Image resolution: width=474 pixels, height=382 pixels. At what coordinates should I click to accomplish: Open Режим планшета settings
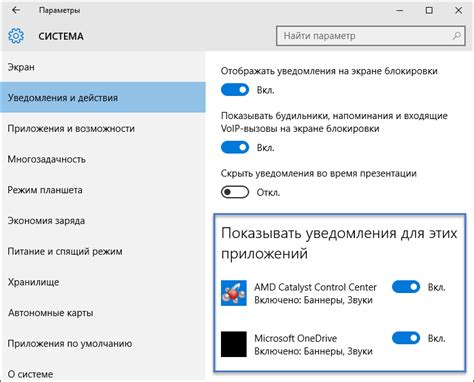[x=103, y=190]
